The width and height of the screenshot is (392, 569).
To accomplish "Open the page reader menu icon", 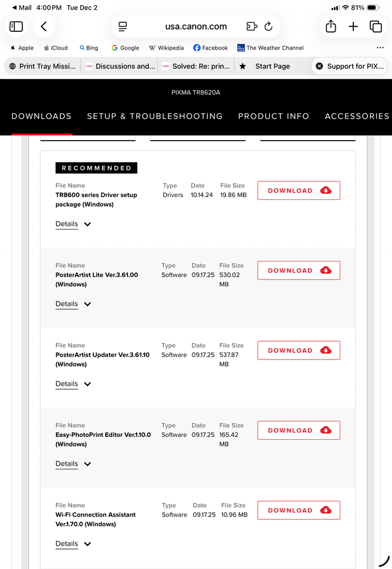I will tap(122, 26).
